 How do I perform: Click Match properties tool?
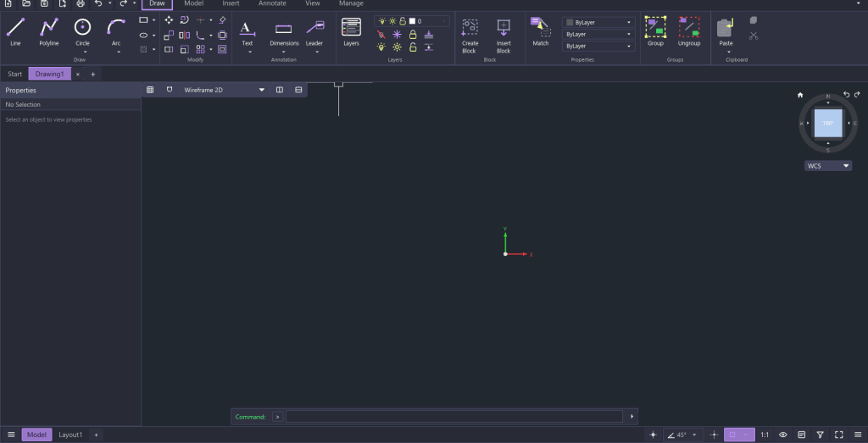pyautogui.click(x=540, y=31)
